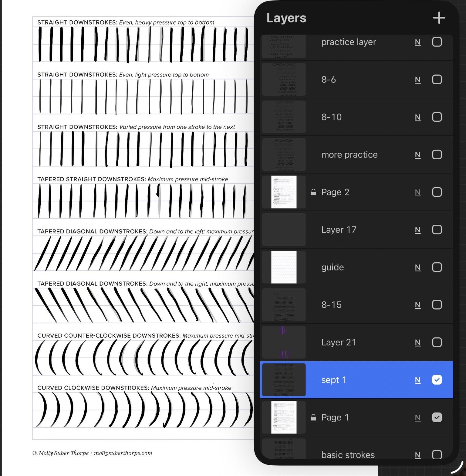Click the lock icon on Page 1 layer
The width and height of the screenshot is (466, 476).
tap(313, 417)
